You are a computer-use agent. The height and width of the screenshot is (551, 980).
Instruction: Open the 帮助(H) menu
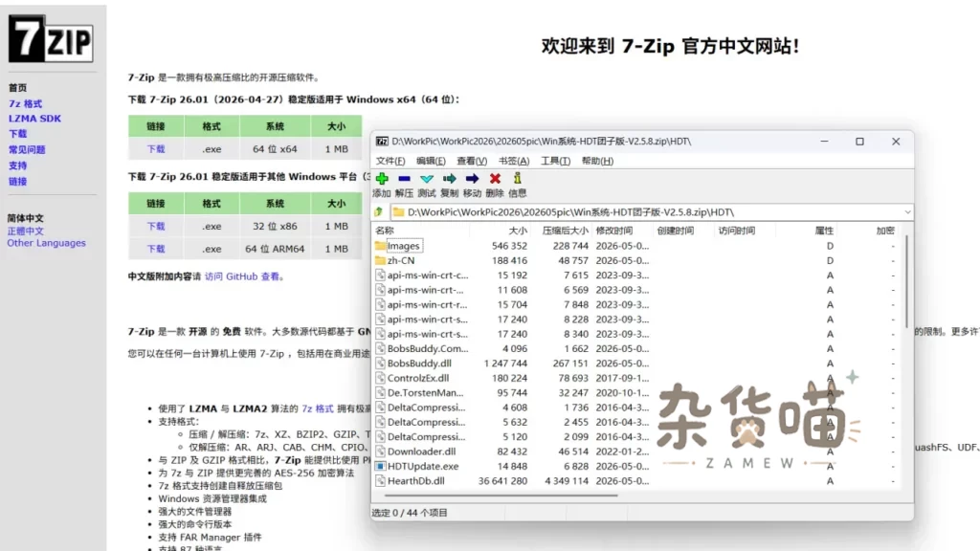pos(597,161)
